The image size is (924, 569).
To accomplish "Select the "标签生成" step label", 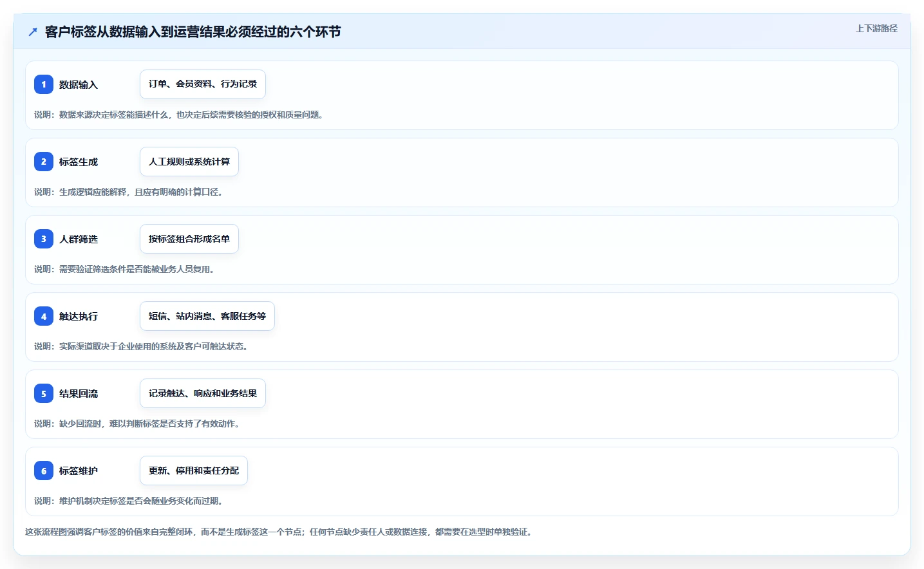I will tap(79, 162).
